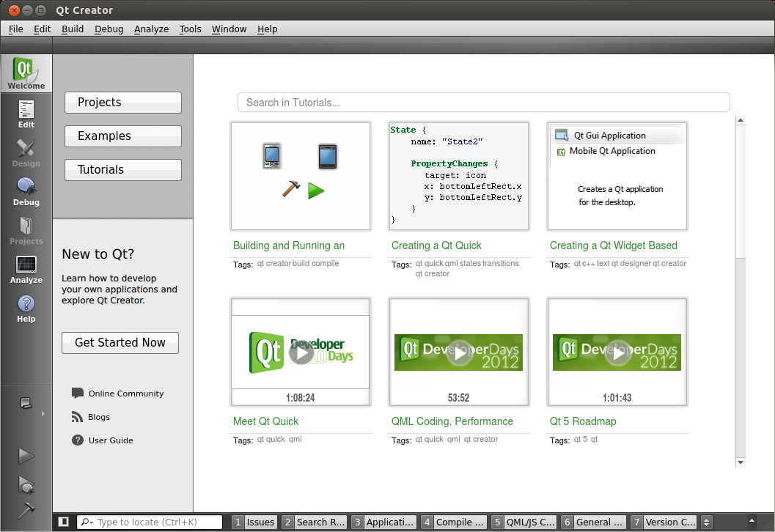Click the Get Started Now button
Image resolution: width=775 pixels, height=532 pixels.
pos(120,343)
